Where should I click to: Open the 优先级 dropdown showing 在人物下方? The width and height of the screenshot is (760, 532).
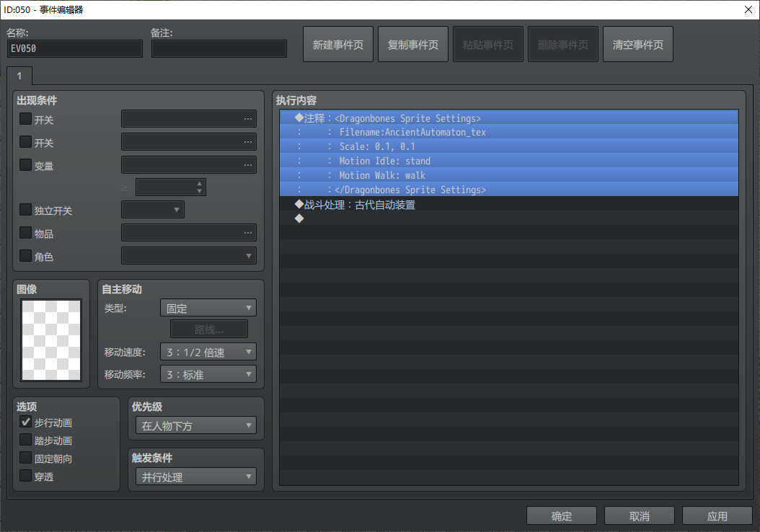196,425
